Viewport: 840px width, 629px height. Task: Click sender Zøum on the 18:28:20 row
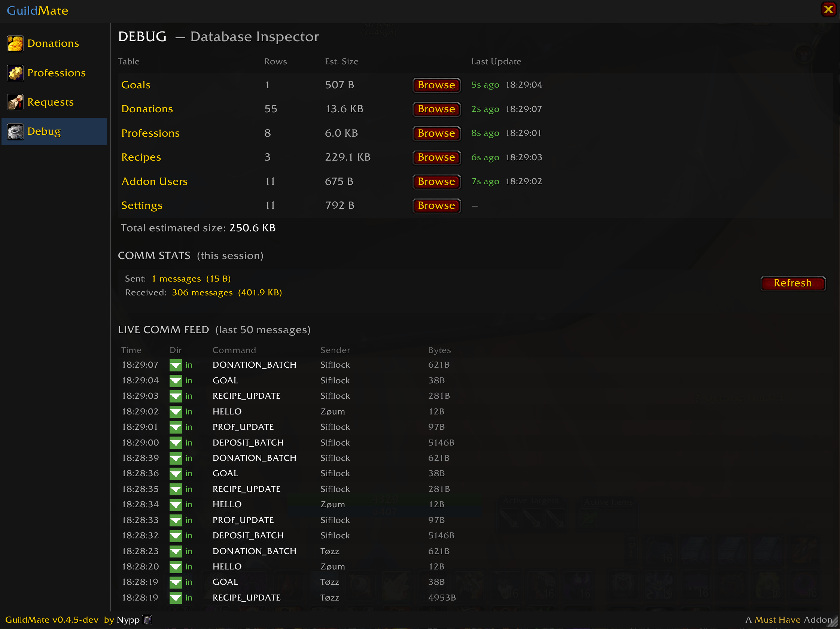[333, 567]
